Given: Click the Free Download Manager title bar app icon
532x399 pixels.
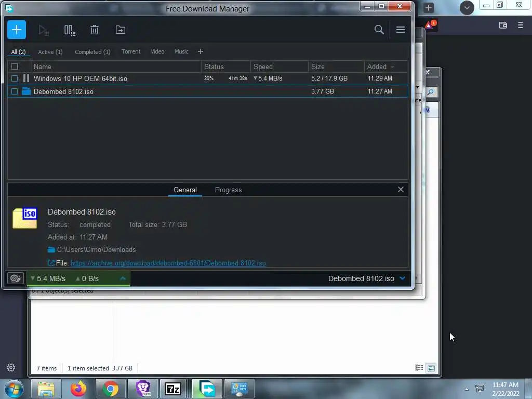Looking at the screenshot, I should click(9, 8).
